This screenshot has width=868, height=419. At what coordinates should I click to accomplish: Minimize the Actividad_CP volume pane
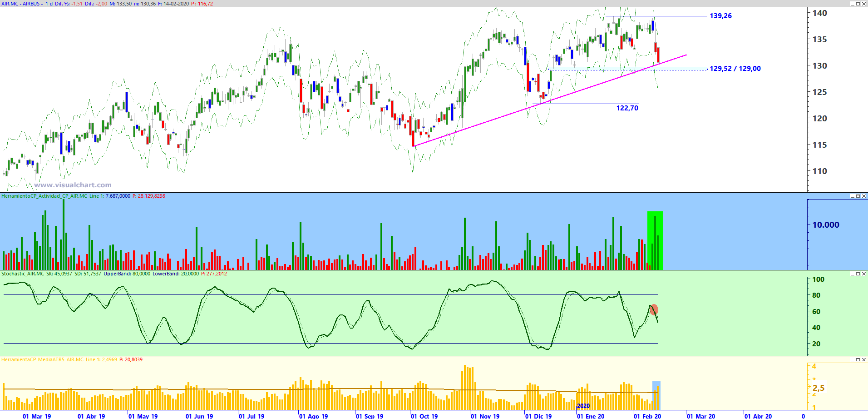point(852,196)
